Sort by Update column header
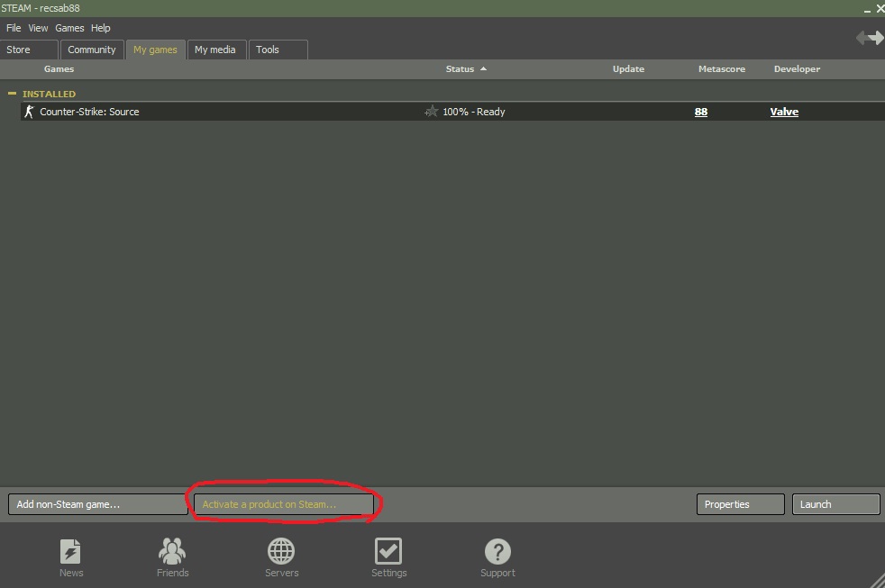885x588 pixels. (628, 68)
